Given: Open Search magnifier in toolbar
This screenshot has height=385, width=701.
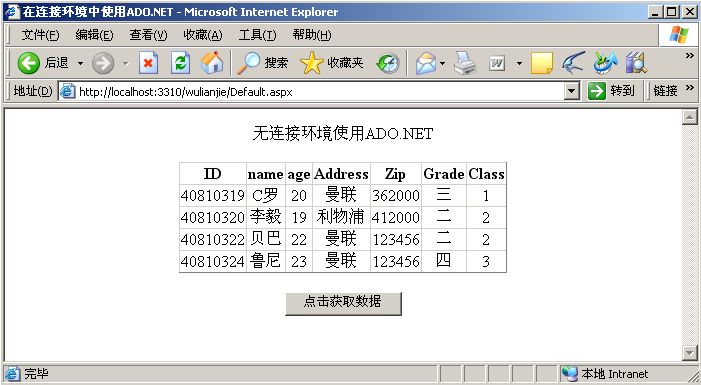Looking at the screenshot, I should point(262,63).
